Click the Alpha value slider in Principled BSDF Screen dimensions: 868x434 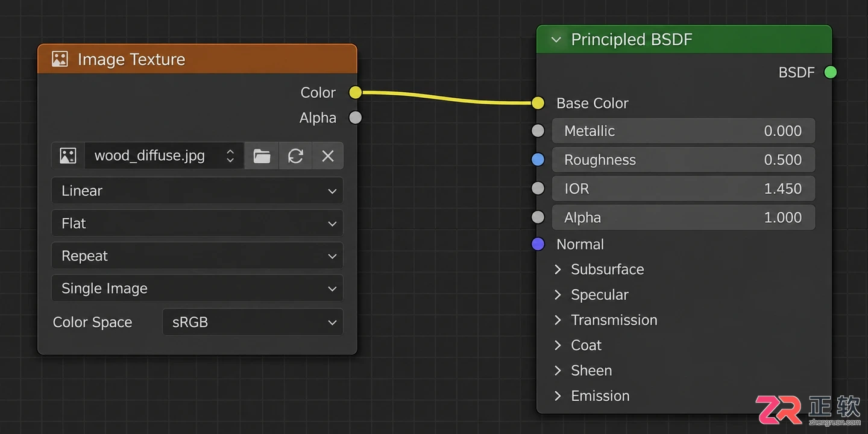[x=684, y=218]
